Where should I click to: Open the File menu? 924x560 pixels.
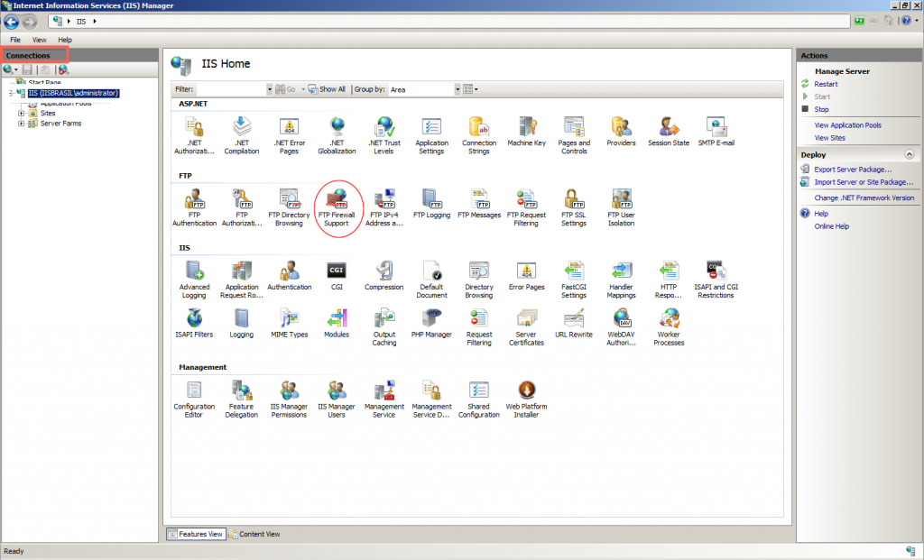point(15,40)
